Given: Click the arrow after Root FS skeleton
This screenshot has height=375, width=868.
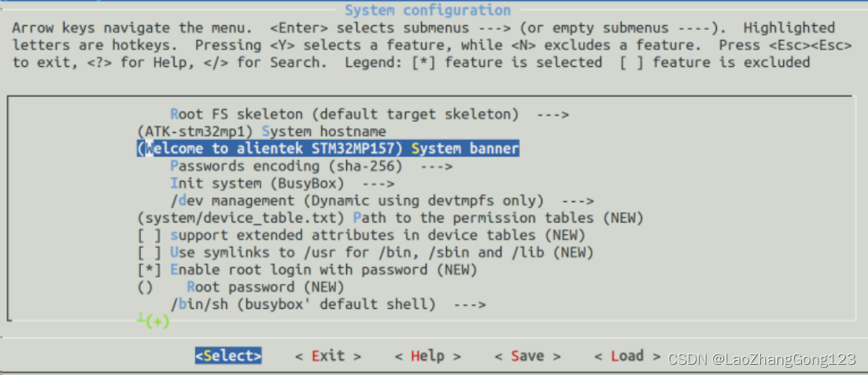Looking at the screenshot, I should (x=552, y=115).
